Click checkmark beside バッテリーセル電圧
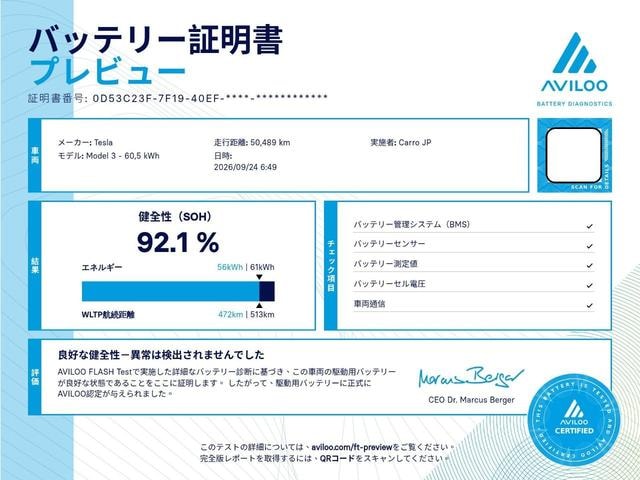640x480 pixels. click(x=589, y=285)
